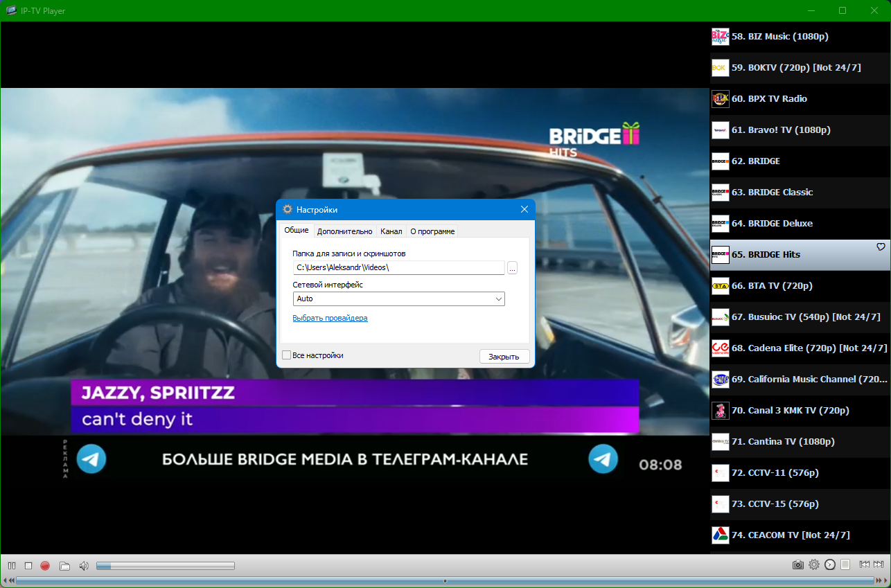Open settings via the gear icon in toolbar

[814, 565]
